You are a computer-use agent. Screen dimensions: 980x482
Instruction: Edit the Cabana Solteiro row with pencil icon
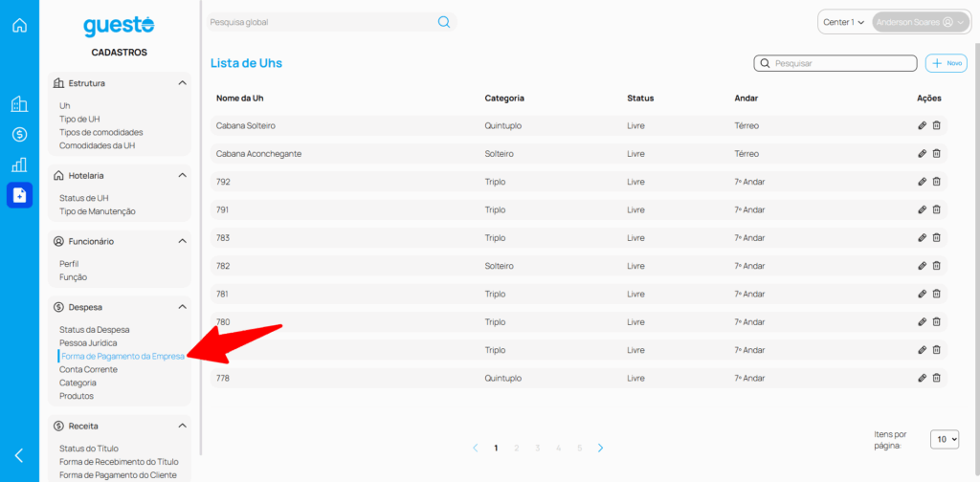[x=922, y=125]
